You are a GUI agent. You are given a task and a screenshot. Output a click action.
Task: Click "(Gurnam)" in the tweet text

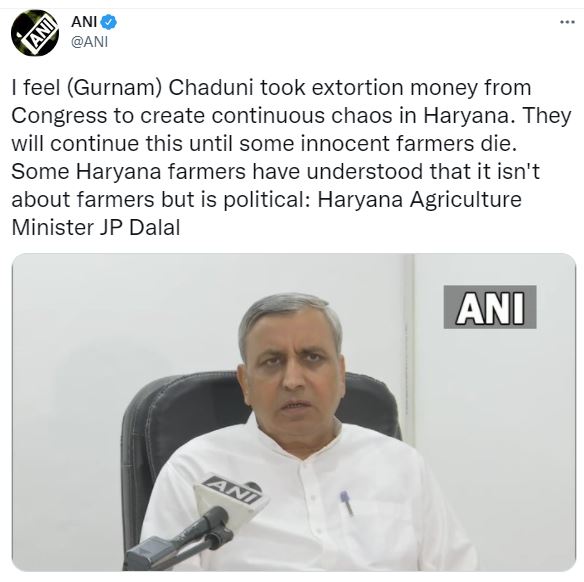114,88
